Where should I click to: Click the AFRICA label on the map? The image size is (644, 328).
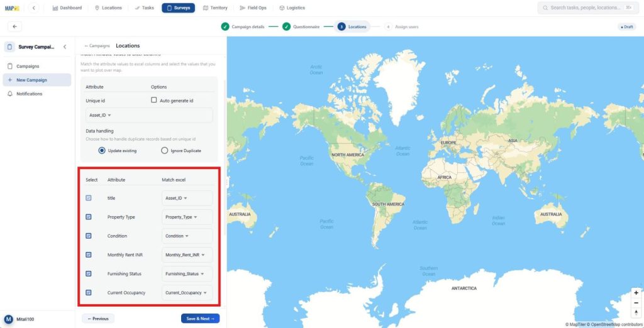click(445, 177)
